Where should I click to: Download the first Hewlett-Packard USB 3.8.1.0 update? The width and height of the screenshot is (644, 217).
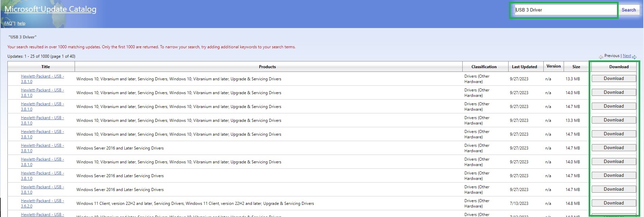[613, 79]
